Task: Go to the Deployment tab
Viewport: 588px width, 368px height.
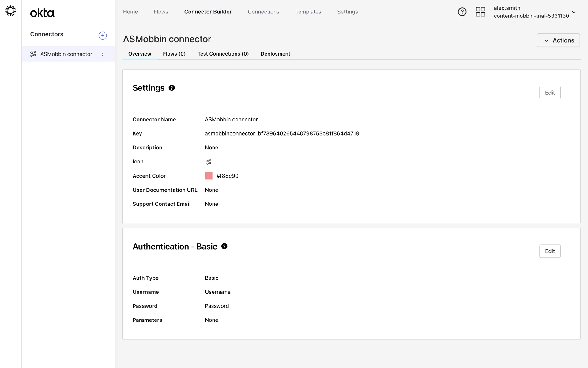Action: click(275, 54)
